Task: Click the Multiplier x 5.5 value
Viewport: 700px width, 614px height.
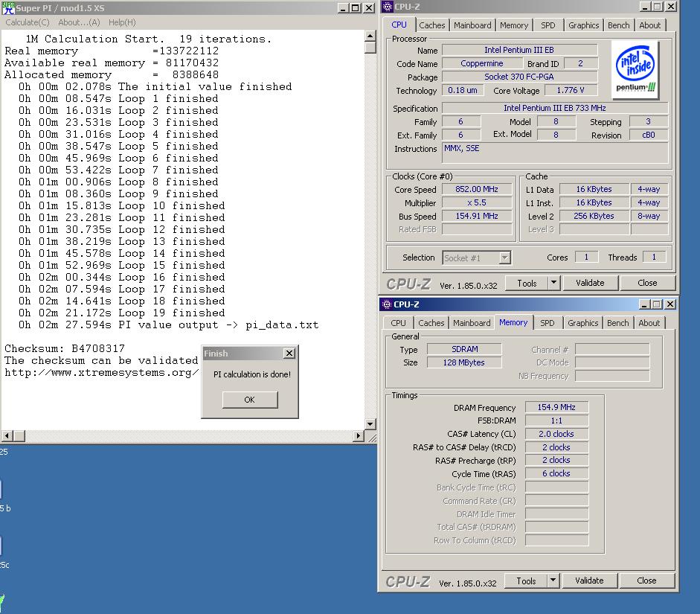Action: [x=477, y=202]
